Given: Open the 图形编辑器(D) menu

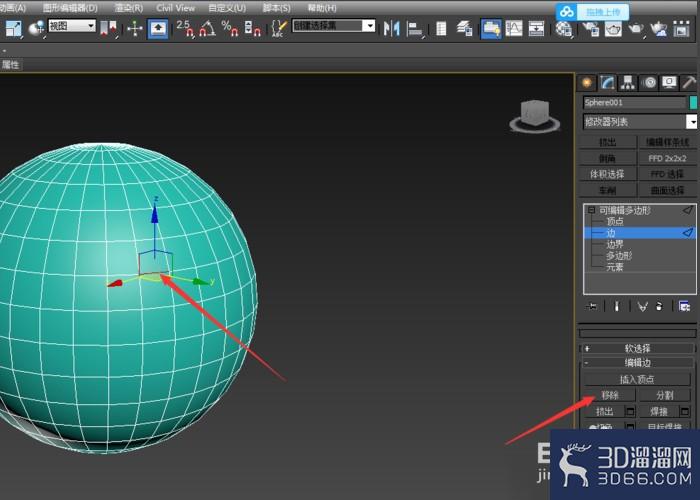Looking at the screenshot, I should pyautogui.click(x=71, y=8).
